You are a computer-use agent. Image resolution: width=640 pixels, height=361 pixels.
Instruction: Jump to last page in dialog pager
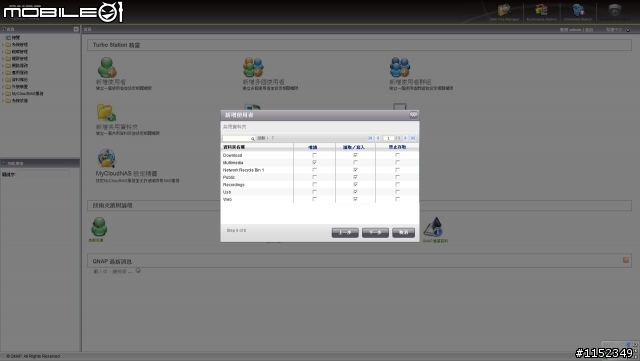(413, 138)
